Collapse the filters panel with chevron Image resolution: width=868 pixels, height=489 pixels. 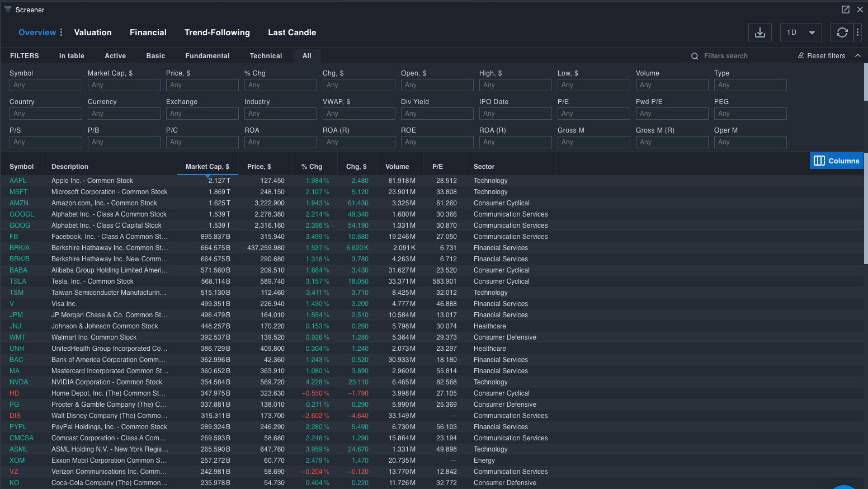(x=858, y=56)
